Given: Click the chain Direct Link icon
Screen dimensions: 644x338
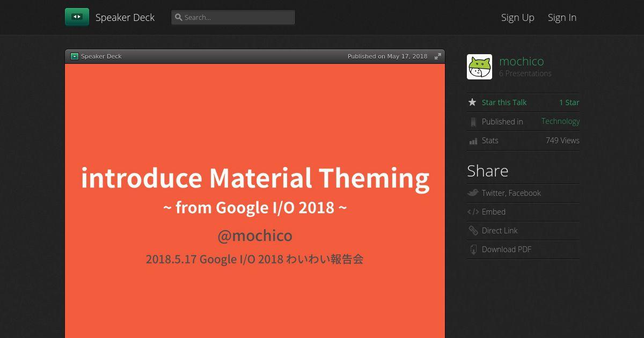Looking at the screenshot, I should point(473,231).
